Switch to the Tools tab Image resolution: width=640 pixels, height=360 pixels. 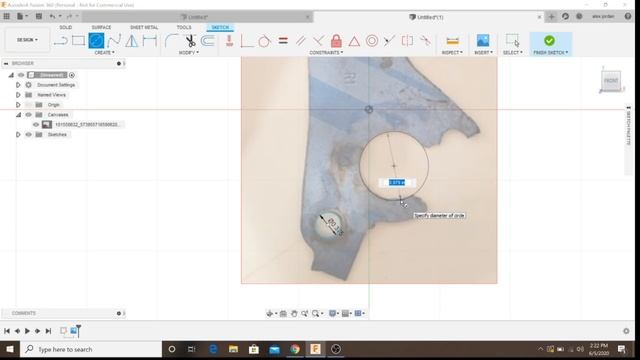coord(184,27)
